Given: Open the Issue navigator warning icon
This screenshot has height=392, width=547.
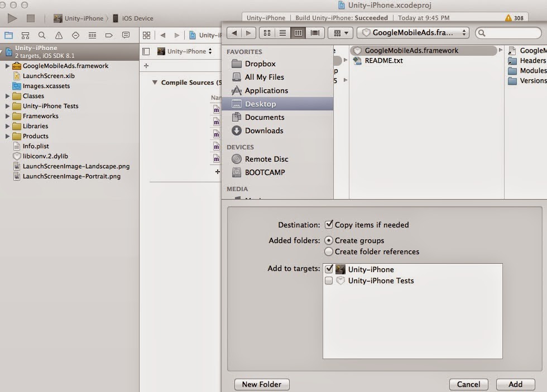Looking at the screenshot, I should click(x=59, y=35).
